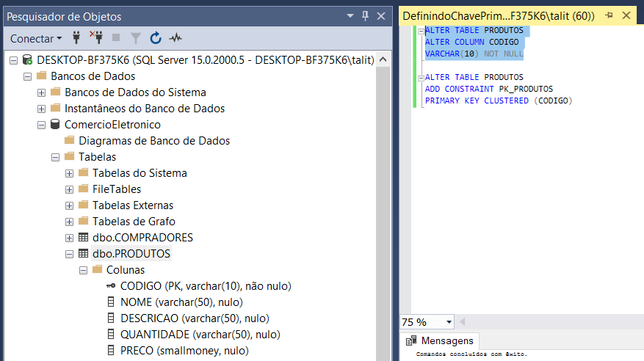Expand Instantâneos do Banco de Dados

[x=41, y=109]
